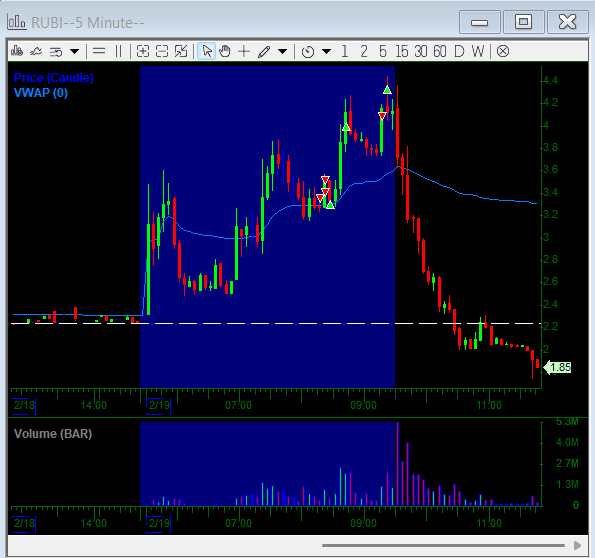
Task: Select the horizontal line tool
Action: (99, 51)
